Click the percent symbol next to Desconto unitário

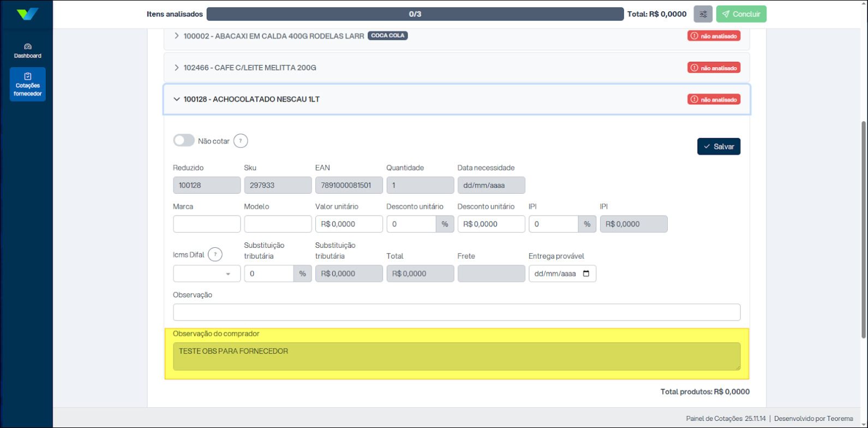pos(445,224)
